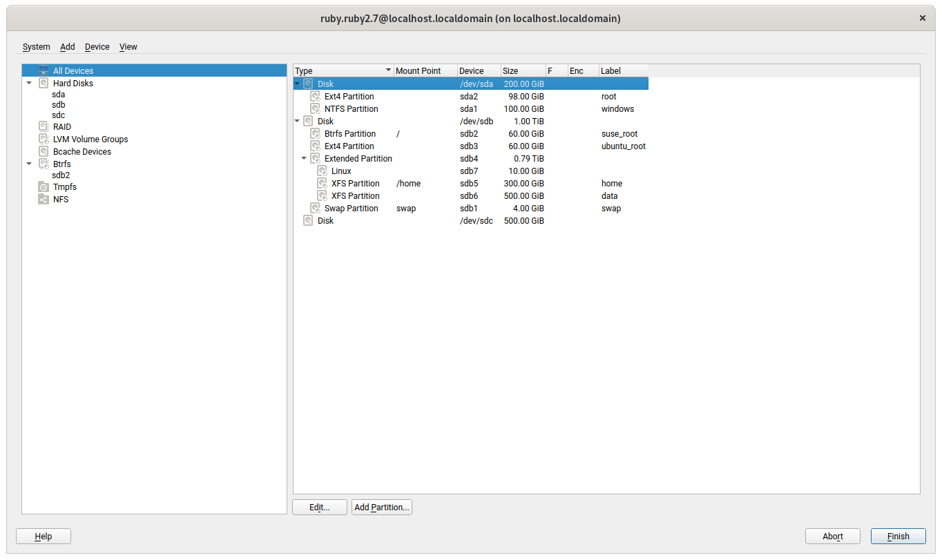
Task: Open the View menu
Action: coord(128,46)
